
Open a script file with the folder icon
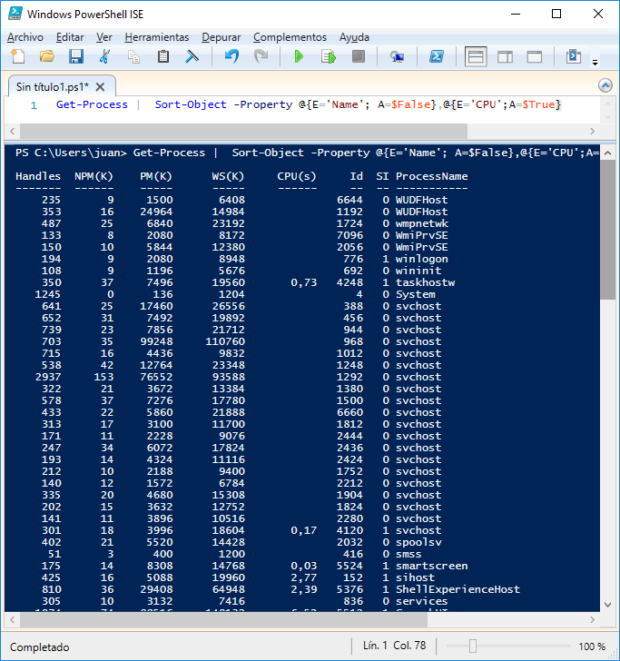(47, 57)
